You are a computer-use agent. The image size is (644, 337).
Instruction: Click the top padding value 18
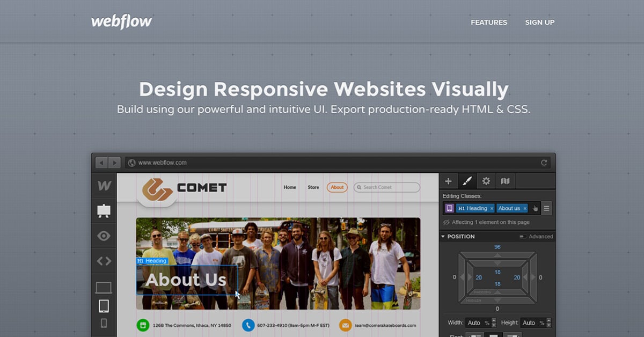coord(497,272)
